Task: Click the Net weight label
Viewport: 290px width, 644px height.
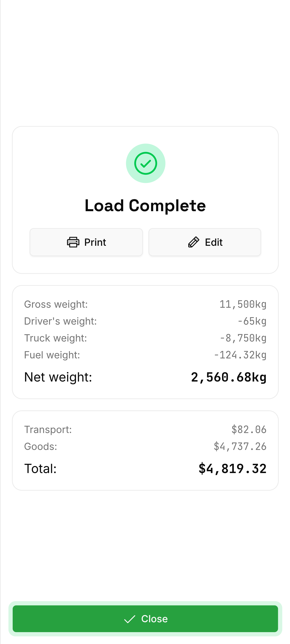Action: (58, 377)
